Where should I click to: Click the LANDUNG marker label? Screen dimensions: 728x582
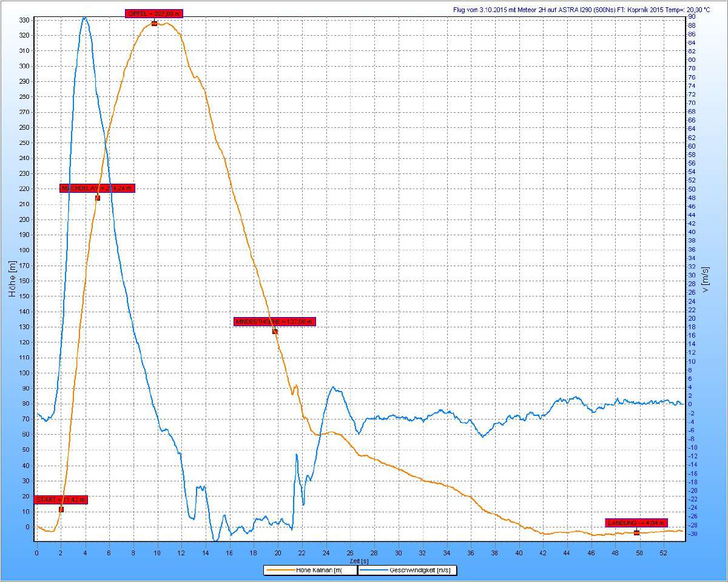coord(636,523)
